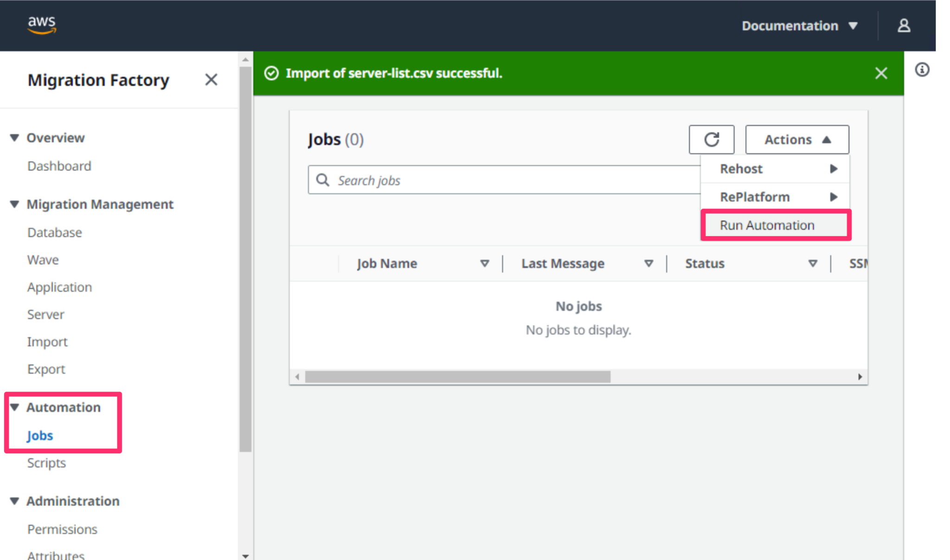
Task: Click the success checkmark in the green banner
Action: click(x=271, y=73)
